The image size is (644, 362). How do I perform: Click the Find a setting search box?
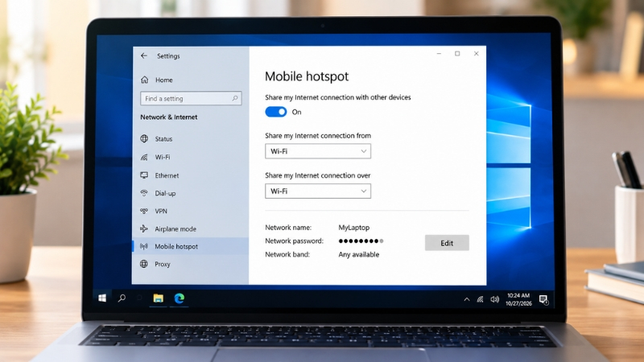tap(191, 98)
